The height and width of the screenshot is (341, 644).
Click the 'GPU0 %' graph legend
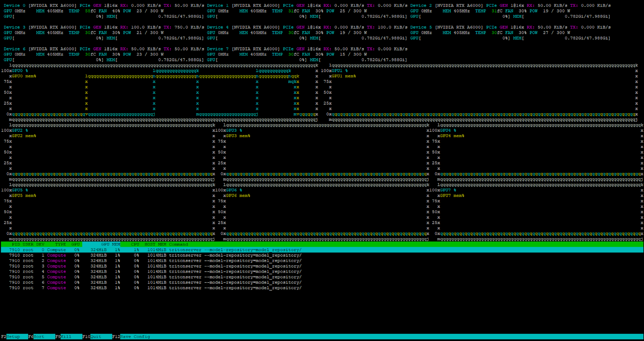pos(20,71)
